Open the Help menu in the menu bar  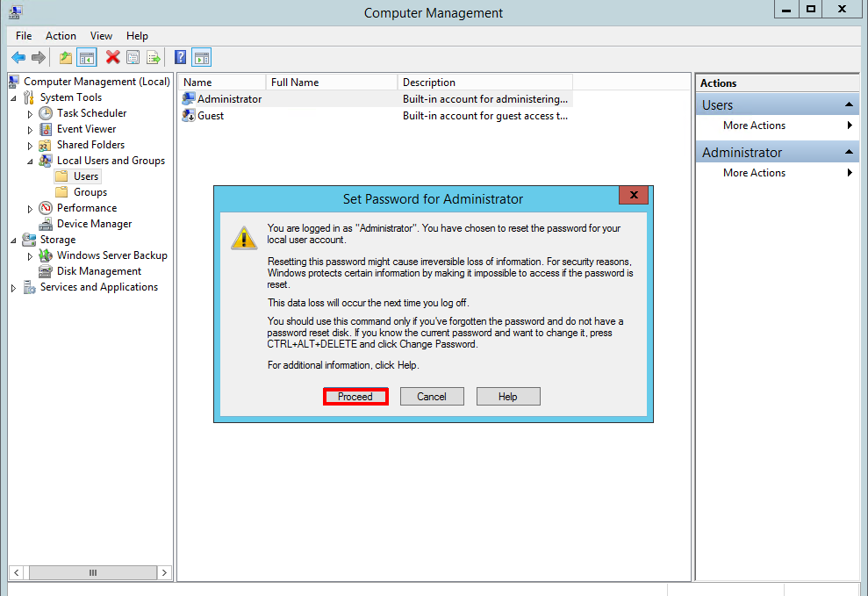click(x=137, y=36)
